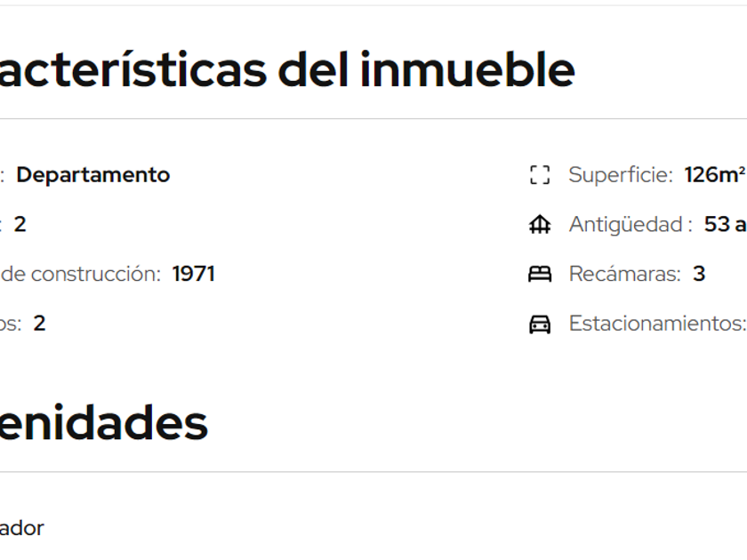Click the 'características del inmueble' heading
Viewport: 747px width, 560px height.
[x=286, y=69]
